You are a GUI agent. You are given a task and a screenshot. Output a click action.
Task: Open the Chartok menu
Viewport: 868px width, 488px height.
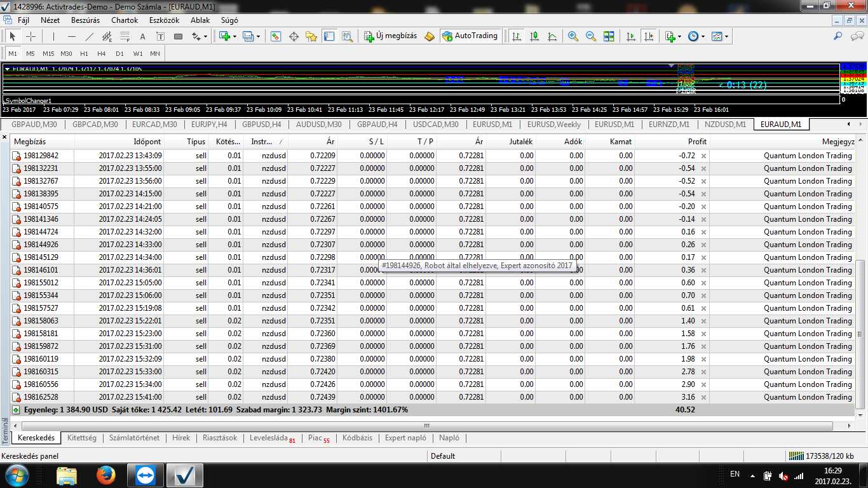click(x=125, y=20)
